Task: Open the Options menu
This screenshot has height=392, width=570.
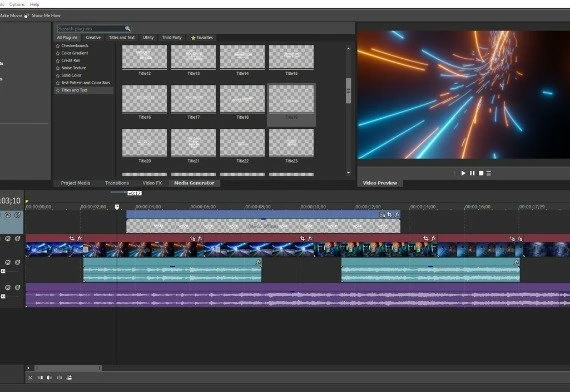Action: click(x=17, y=4)
